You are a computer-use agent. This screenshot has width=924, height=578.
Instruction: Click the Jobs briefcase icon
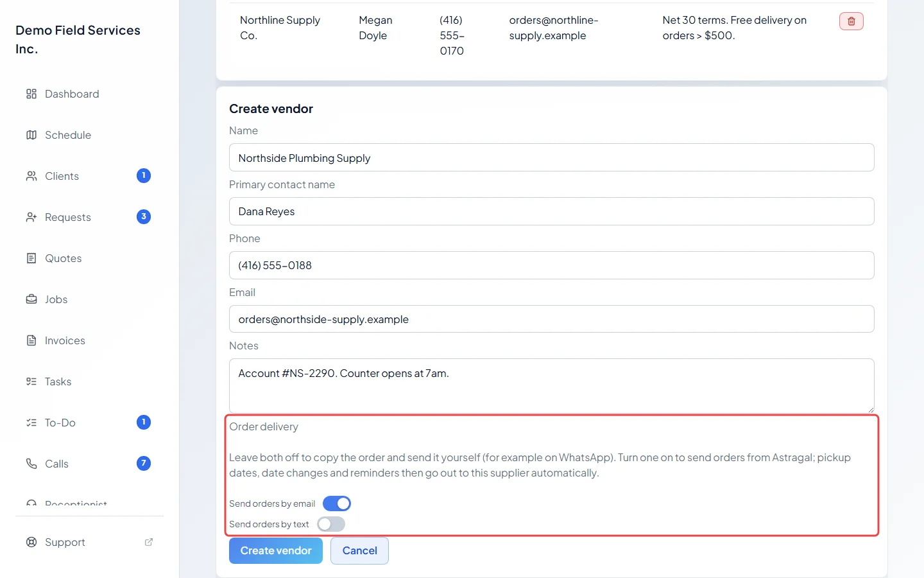31,299
